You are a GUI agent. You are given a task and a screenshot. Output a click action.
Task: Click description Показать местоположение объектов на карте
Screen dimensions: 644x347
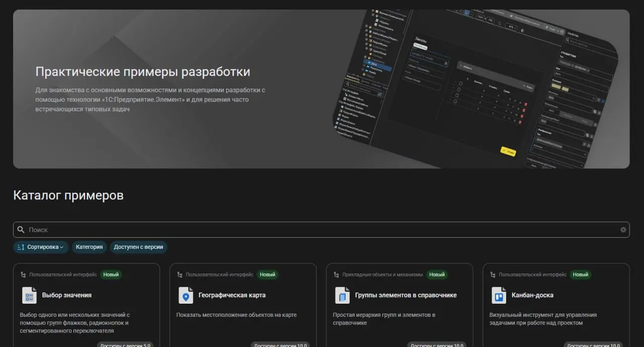tap(236, 315)
